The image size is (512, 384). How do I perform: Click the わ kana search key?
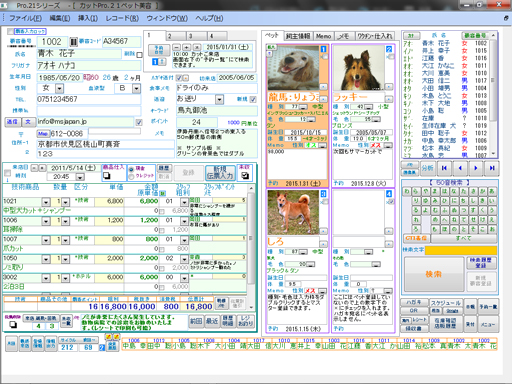click(406, 191)
